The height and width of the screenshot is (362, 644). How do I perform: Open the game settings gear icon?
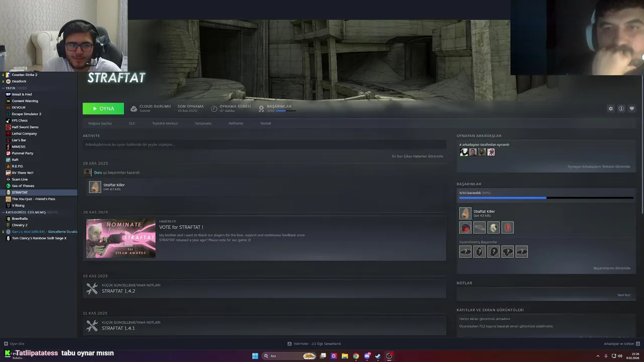[611, 109]
